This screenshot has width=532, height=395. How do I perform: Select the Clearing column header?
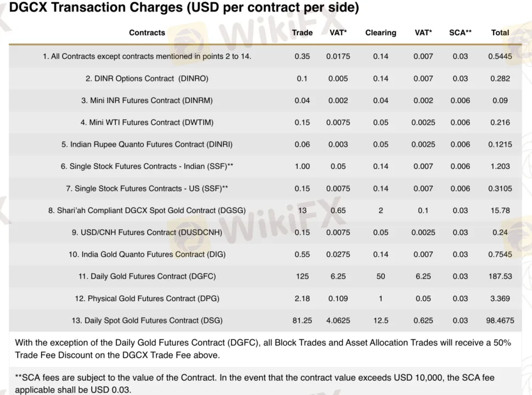pos(380,32)
